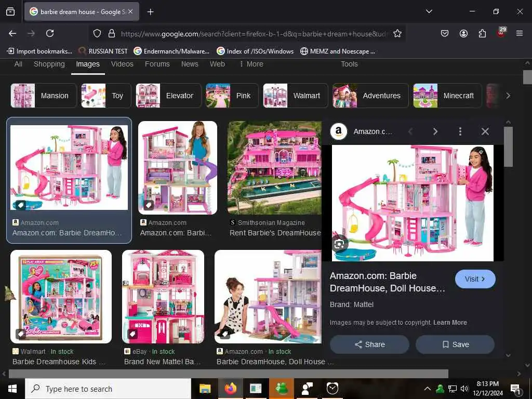Open Firefox View icon
This screenshot has height=399, width=532.
pos(10,12)
